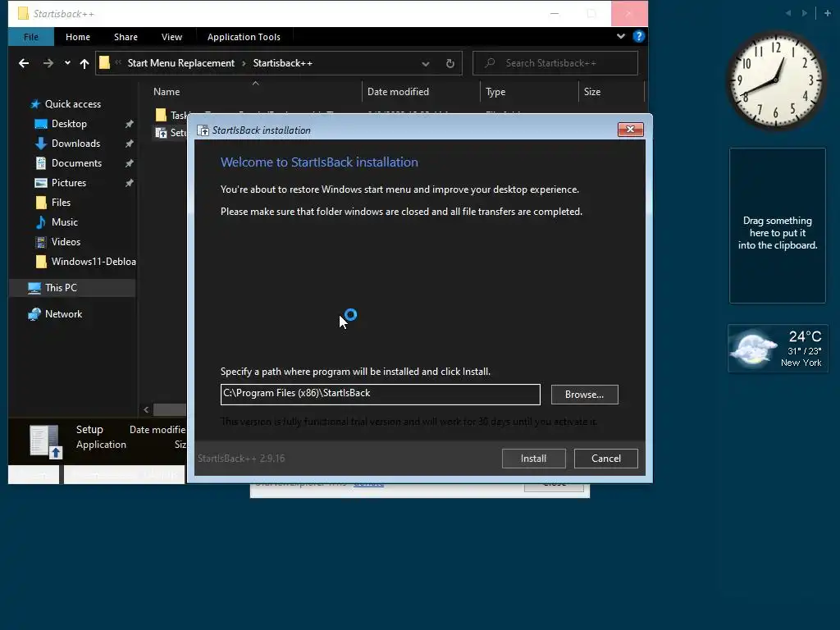Sort by Size column header
Viewport: 840px width, 630px height.
pos(592,92)
